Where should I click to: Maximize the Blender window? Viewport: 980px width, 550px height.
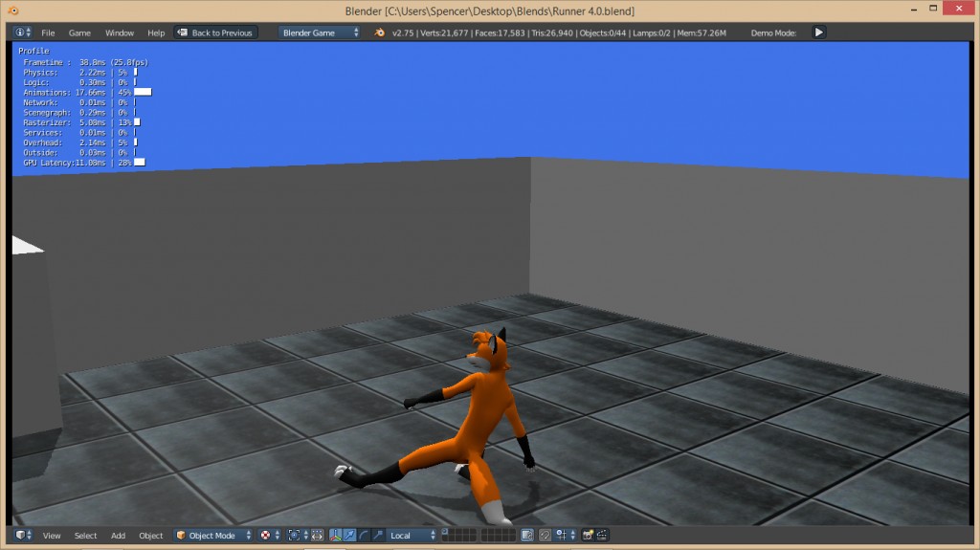click(933, 9)
